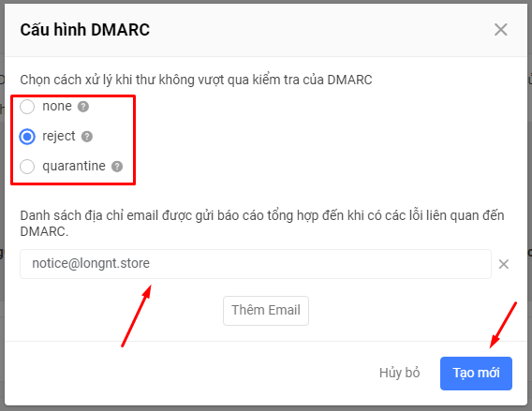The width and height of the screenshot is (532, 411).
Task: Click the email text notice@longnt.store
Action: 91,263
